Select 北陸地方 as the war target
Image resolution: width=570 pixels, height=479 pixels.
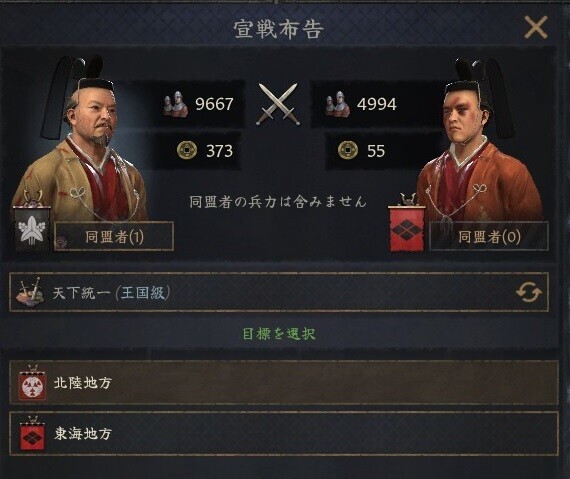284,383
